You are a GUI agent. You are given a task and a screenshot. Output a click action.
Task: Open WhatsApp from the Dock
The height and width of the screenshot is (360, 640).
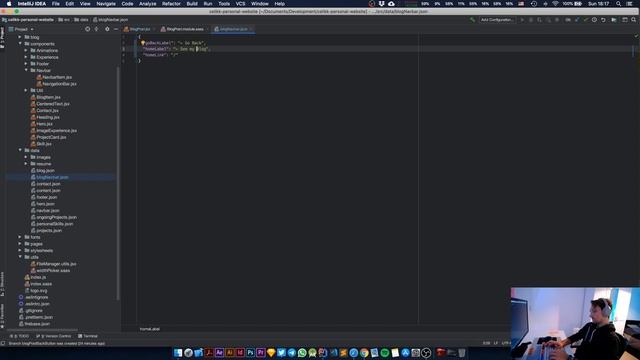click(x=302, y=353)
